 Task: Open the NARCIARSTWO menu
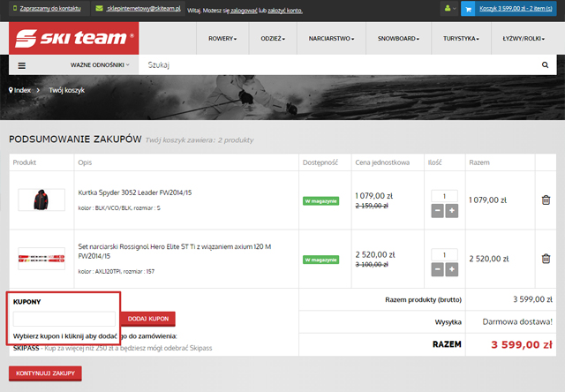tap(331, 39)
